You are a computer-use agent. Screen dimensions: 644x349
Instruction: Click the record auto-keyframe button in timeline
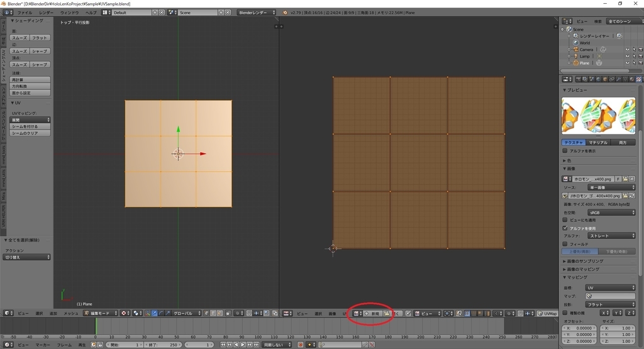[300, 345]
